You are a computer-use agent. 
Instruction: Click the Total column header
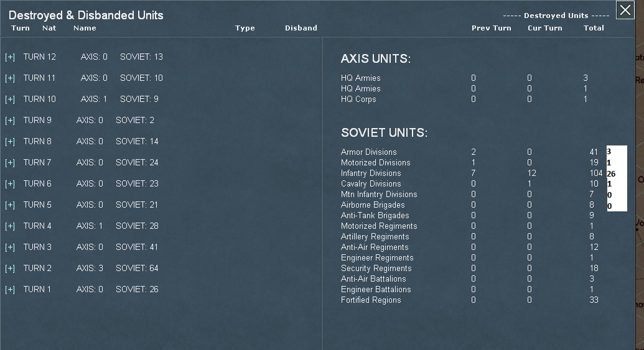[594, 28]
